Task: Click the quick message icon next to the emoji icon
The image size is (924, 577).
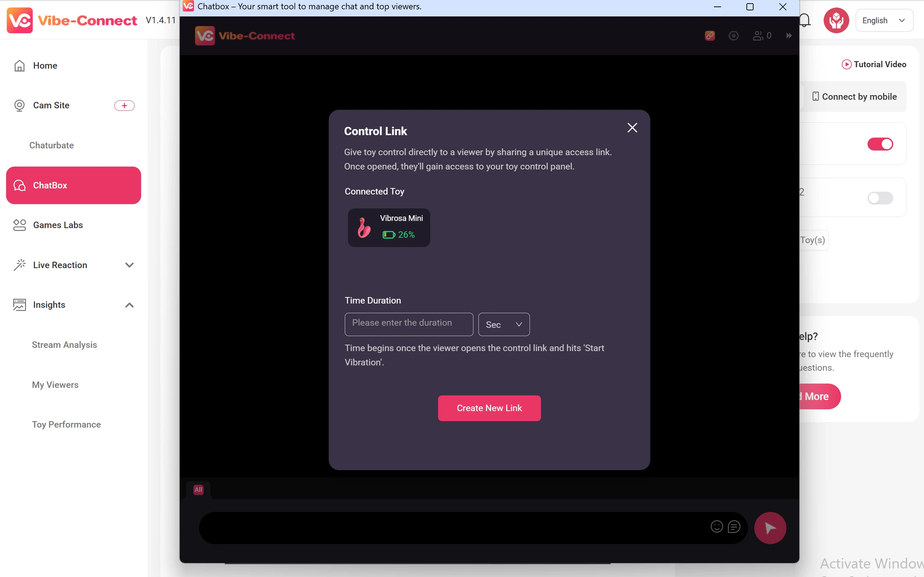Action: coord(734,527)
